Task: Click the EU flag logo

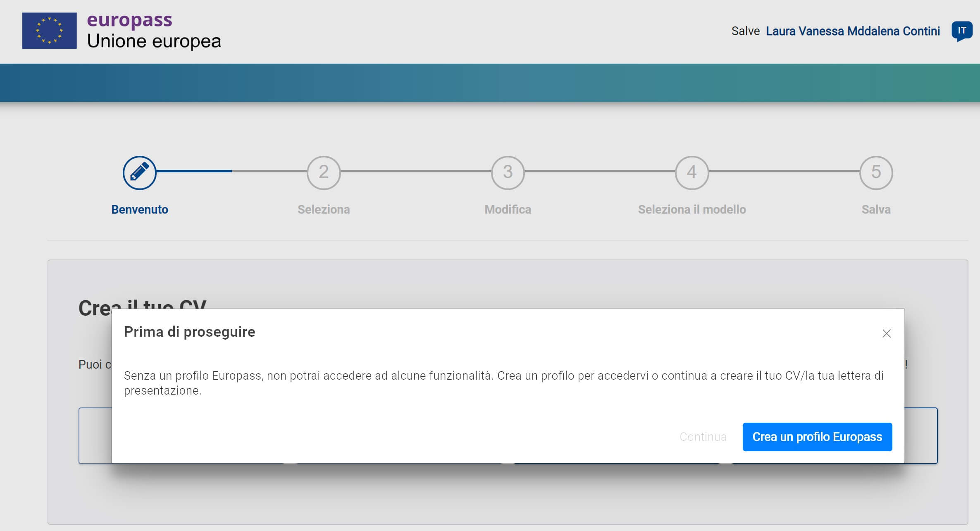Action: (49, 31)
